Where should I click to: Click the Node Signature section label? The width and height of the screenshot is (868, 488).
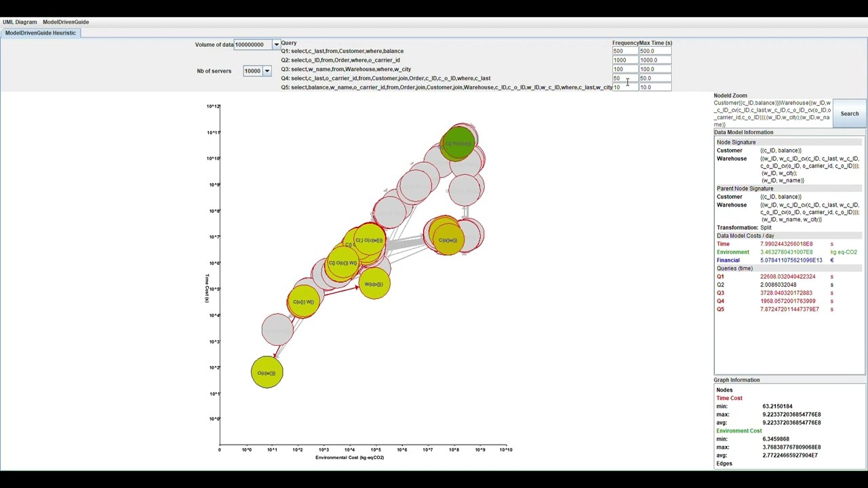click(736, 142)
